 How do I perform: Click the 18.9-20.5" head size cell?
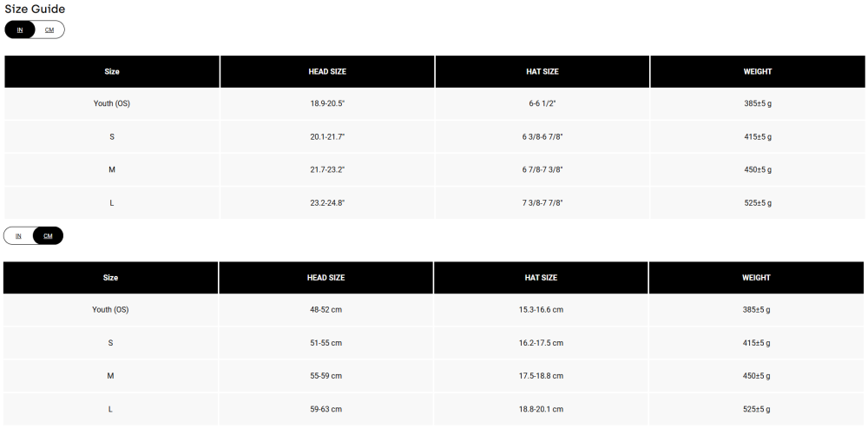click(327, 103)
